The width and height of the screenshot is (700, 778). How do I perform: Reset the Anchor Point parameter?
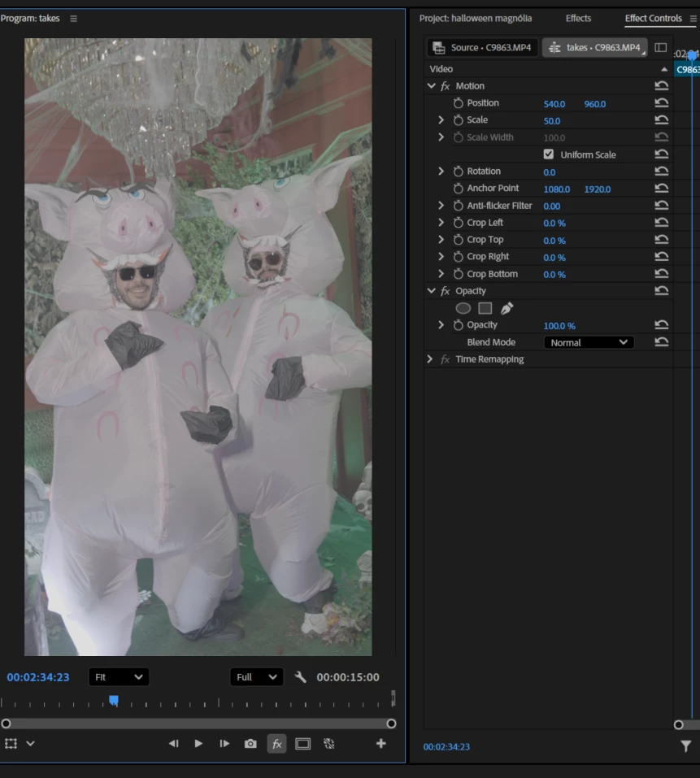tap(661, 188)
